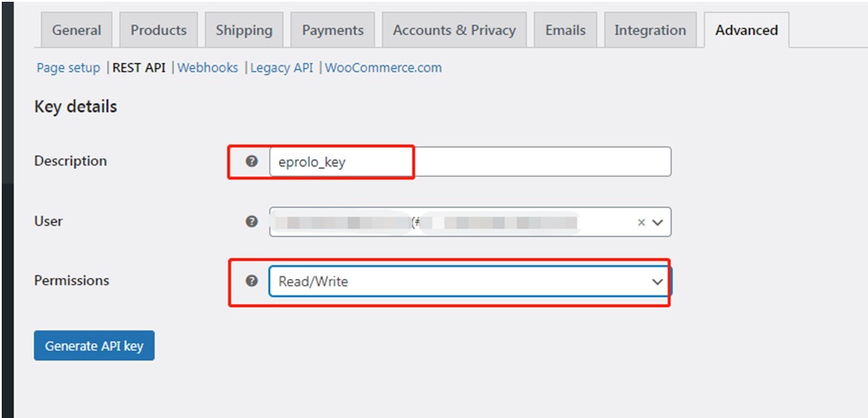Clear the selected User with the x

tap(641, 222)
